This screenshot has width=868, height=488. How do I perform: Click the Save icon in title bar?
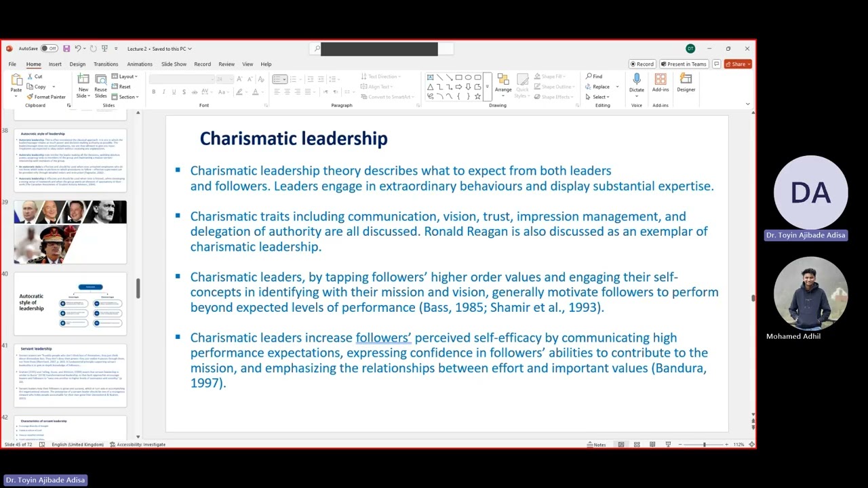click(66, 49)
